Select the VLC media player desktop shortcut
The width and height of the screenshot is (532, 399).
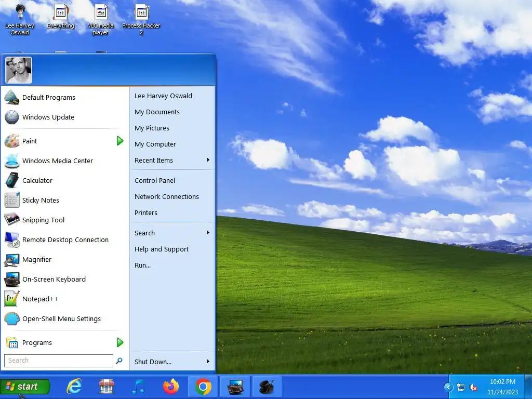tap(100, 19)
